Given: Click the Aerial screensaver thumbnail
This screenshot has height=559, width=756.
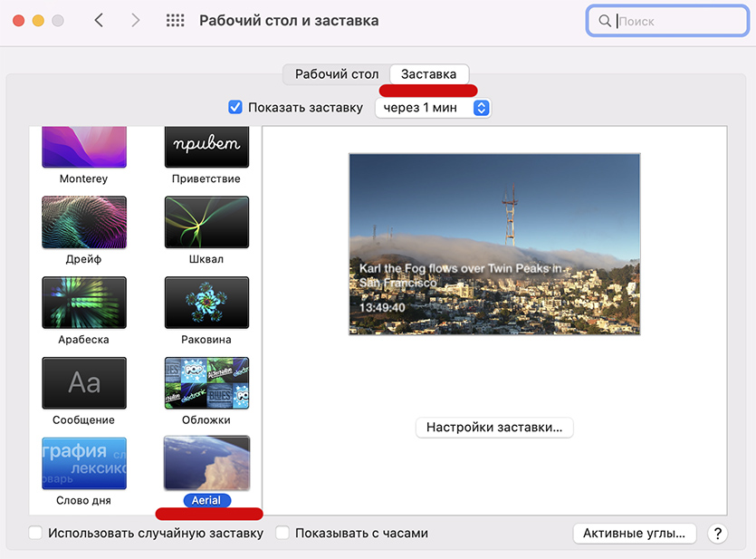Looking at the screenshot, I should click(206, 463).
